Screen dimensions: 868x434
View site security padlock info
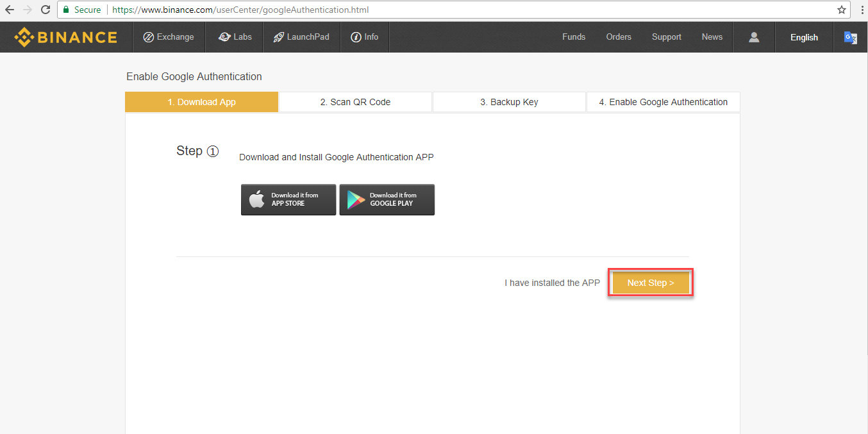[x=66, y=10]
